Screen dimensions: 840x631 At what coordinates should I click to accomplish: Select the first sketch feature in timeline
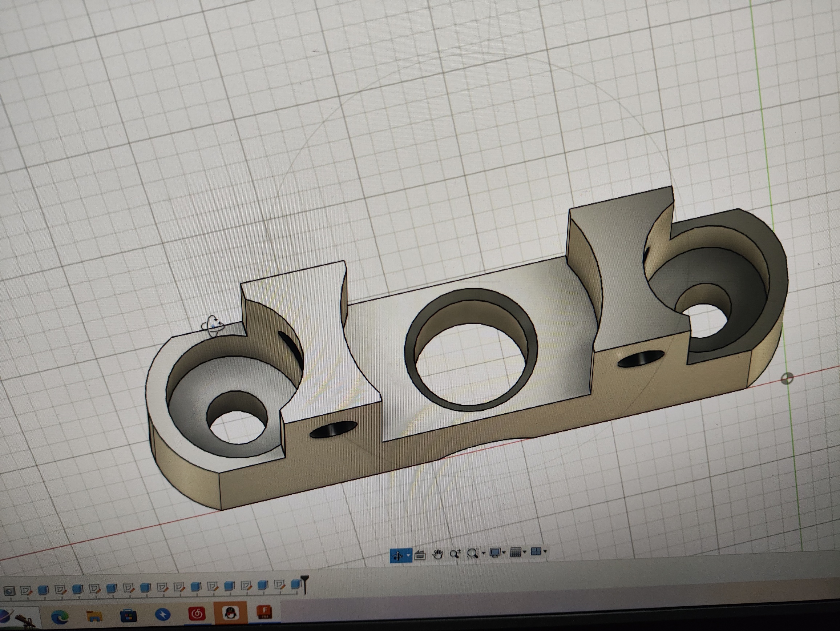[26, 591]
